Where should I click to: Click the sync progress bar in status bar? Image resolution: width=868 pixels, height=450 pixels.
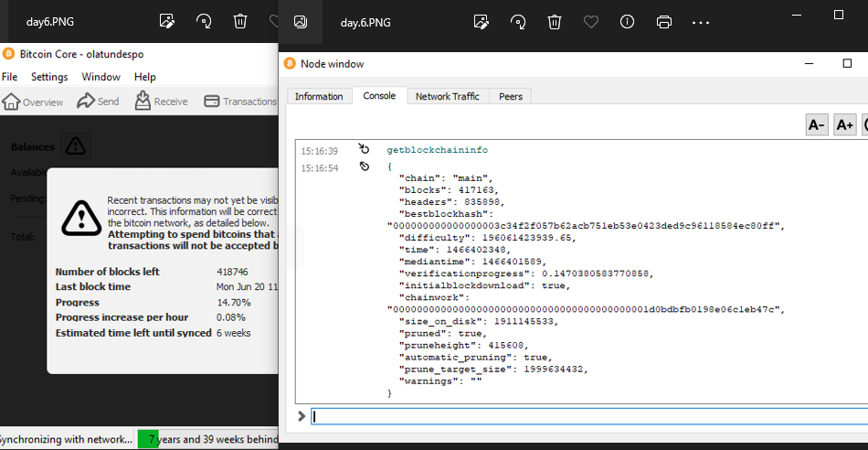coord(207,439)
